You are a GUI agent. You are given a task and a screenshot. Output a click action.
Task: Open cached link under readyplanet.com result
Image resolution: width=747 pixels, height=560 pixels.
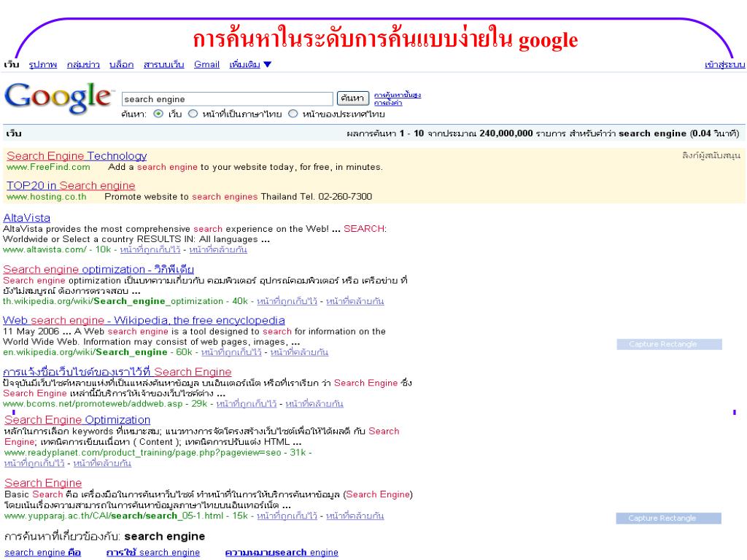(x=34, y=463)
